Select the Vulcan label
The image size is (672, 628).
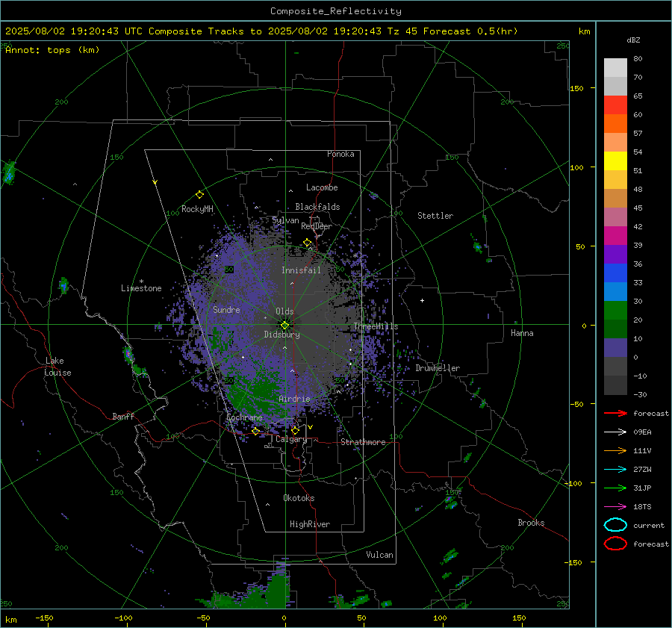tap(379, 555)
